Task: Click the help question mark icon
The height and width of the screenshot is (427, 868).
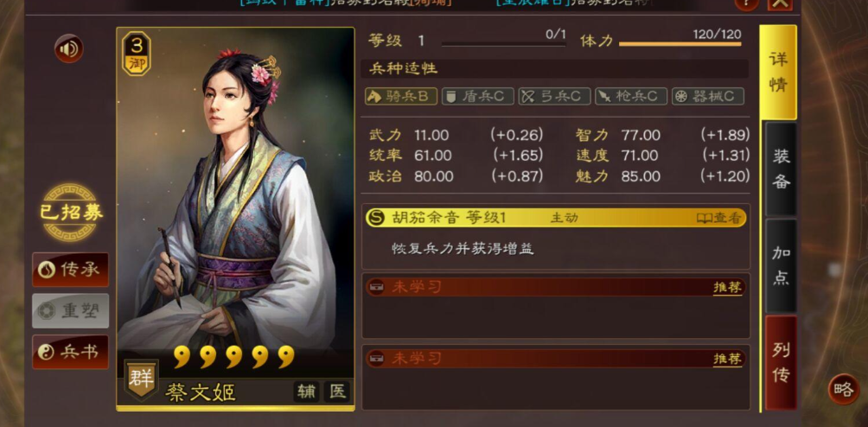Action: coord(747,3)
